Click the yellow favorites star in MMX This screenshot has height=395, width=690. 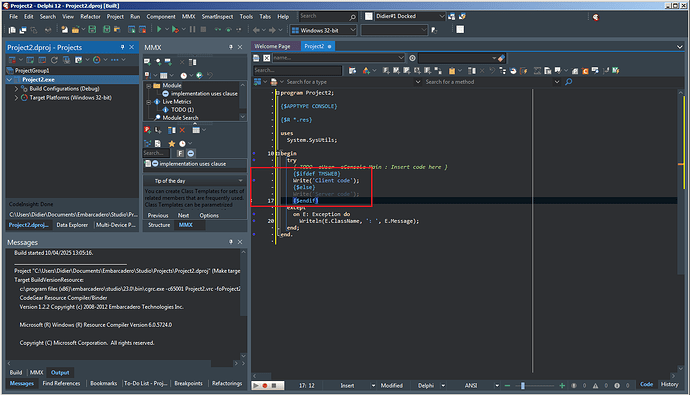(x=171, y=143)
